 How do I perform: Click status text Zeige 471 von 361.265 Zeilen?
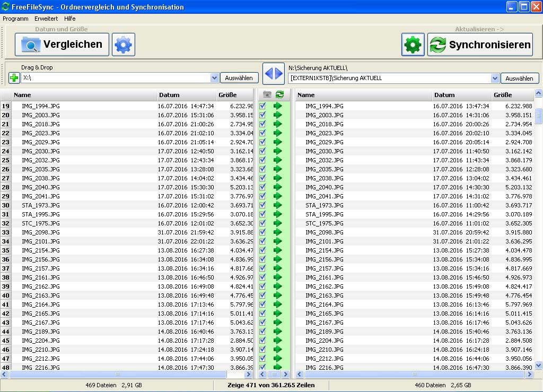(x=271, y=385)
